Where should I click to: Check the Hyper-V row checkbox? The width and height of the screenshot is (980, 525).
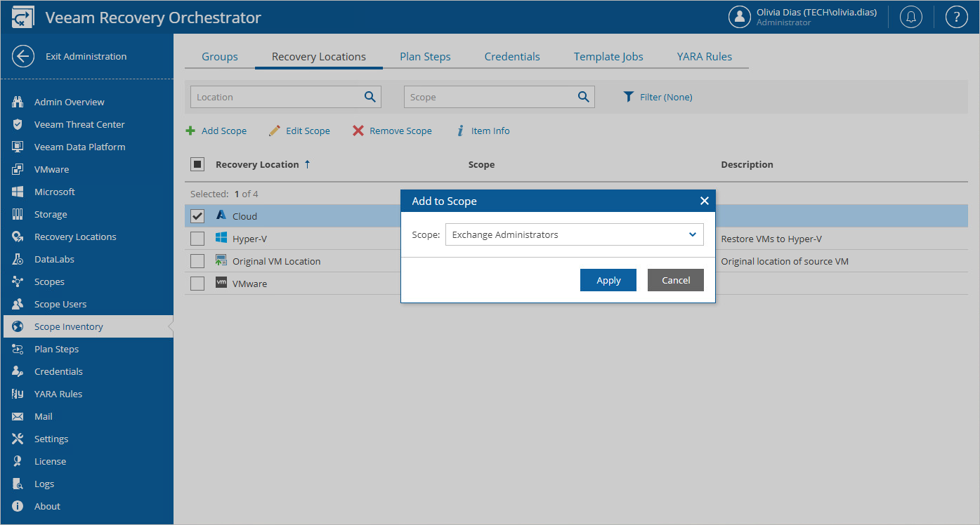click(197, 239)
